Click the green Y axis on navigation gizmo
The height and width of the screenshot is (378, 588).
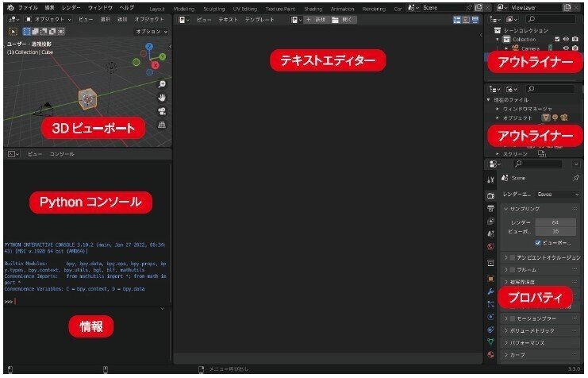(163, 56)
